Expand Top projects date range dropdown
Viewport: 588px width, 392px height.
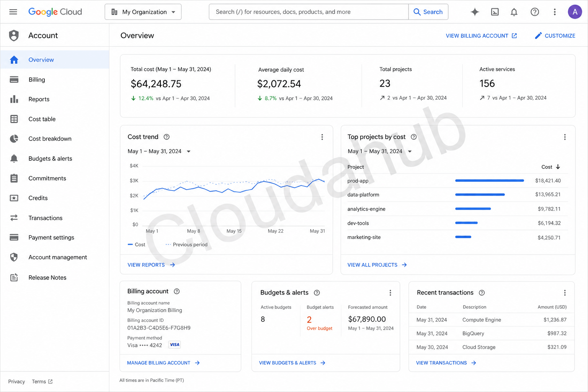point(380,151)
